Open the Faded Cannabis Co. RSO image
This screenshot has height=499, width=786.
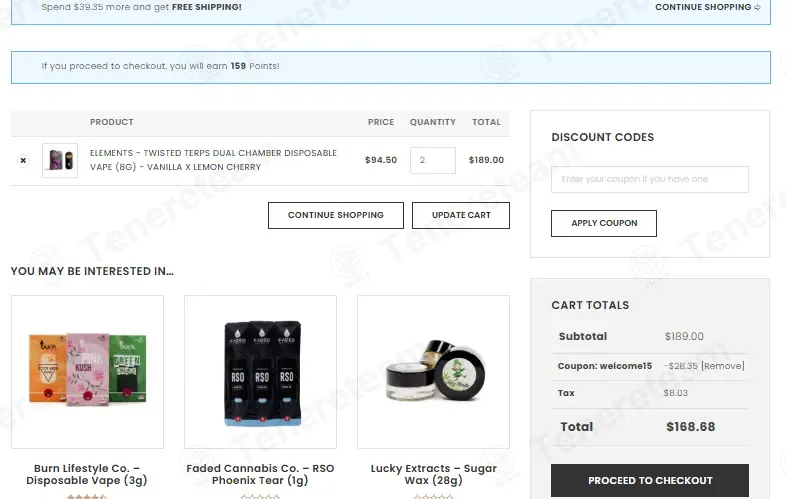tap(260, 372)
